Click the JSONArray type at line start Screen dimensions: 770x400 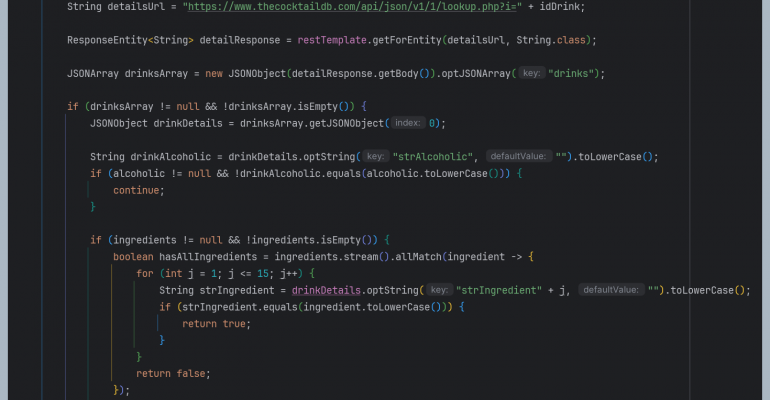click(93, 74)
